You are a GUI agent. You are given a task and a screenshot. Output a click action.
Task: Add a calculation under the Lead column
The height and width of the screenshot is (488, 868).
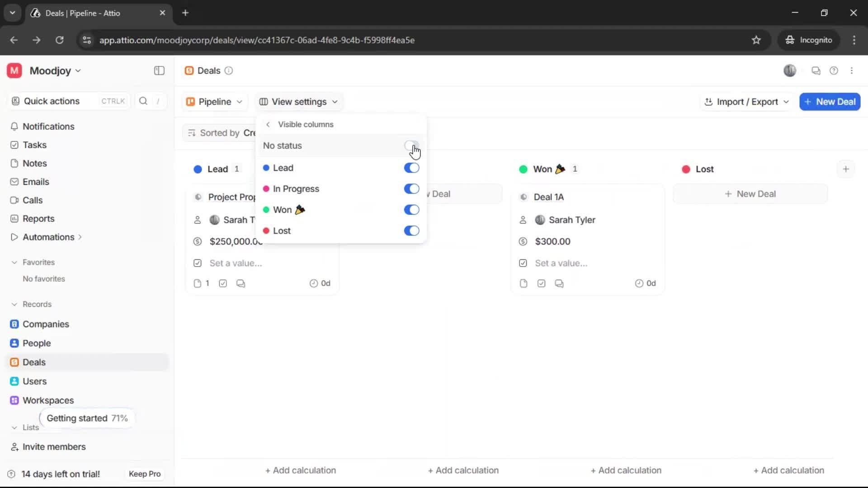pos(301,470)
